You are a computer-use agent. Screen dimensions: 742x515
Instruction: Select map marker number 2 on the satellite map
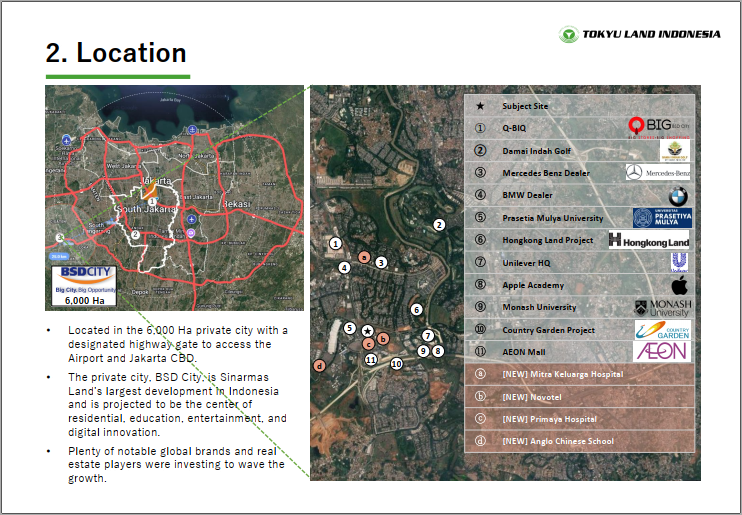tap(438, 224)
